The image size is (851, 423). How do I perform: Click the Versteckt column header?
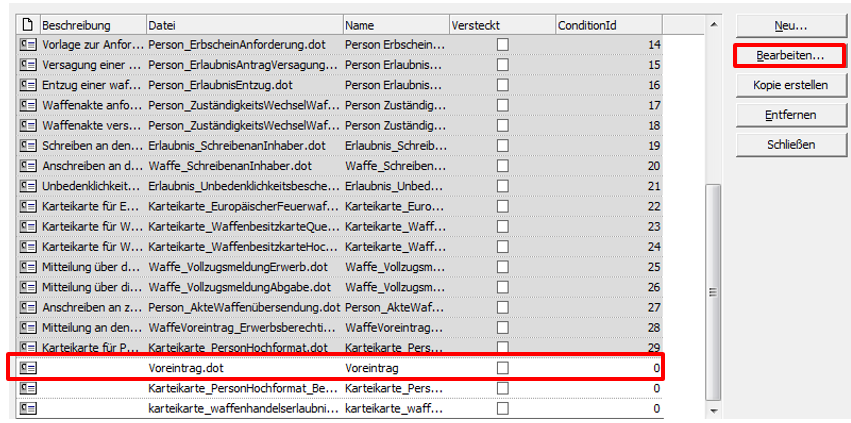click(500, 24)
